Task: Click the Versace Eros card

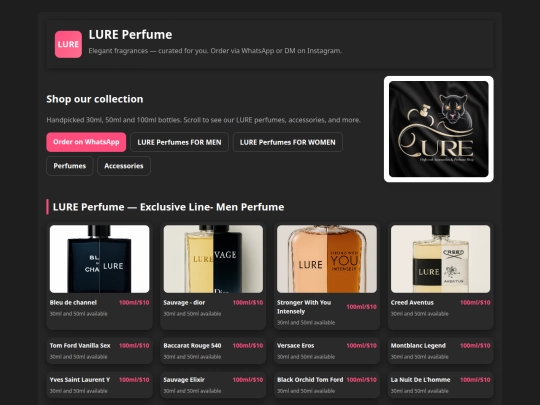Action: [x=327, y=351]
